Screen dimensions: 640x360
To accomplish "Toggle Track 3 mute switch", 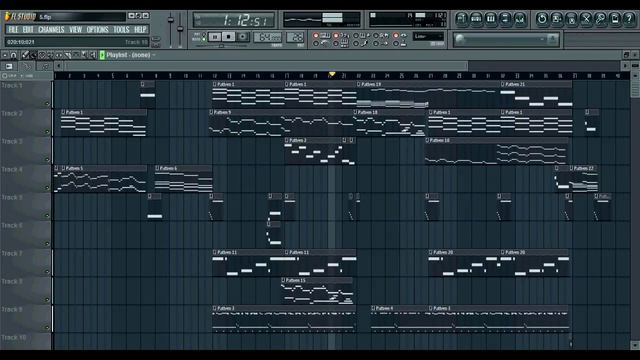I will tap(47, 160).
